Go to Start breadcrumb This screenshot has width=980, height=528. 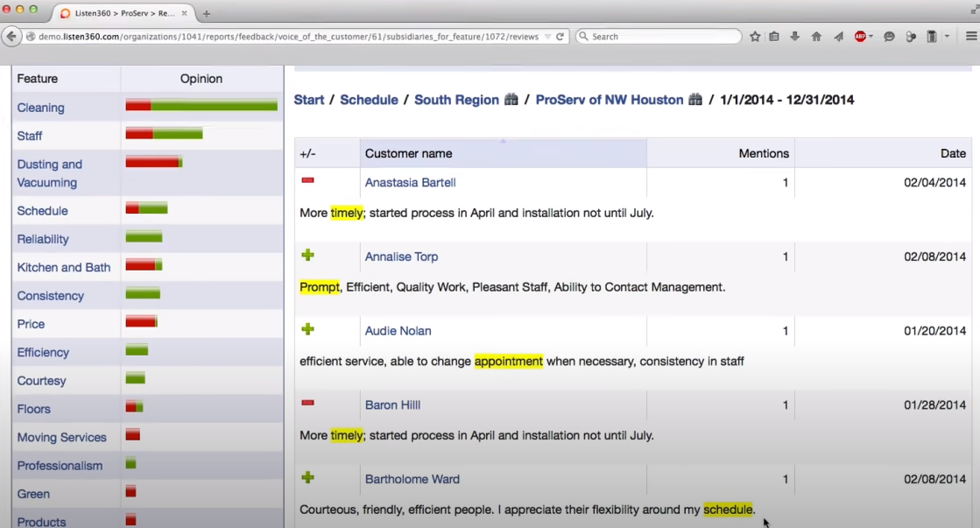[309, 100]
